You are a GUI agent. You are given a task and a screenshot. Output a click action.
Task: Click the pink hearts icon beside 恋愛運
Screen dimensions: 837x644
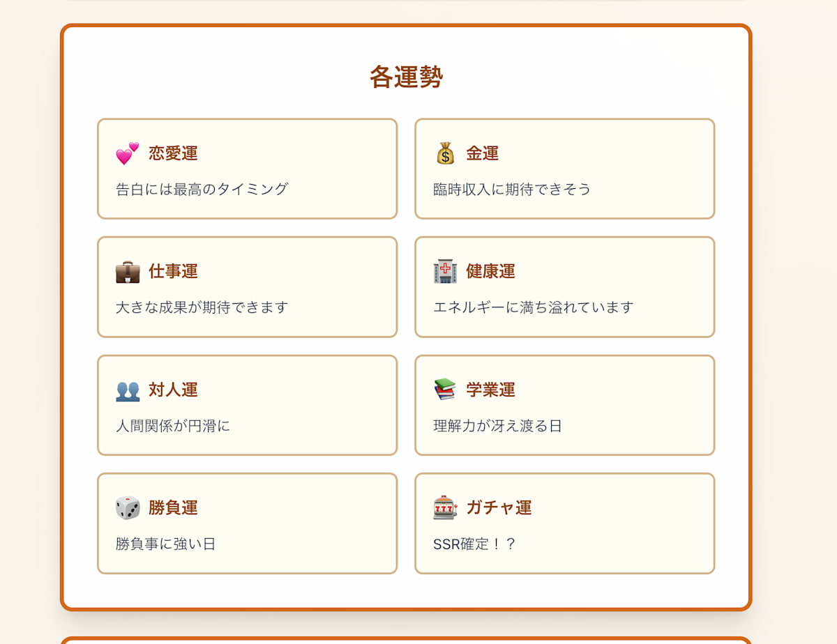pyautogui.click(x=126, y=153)
